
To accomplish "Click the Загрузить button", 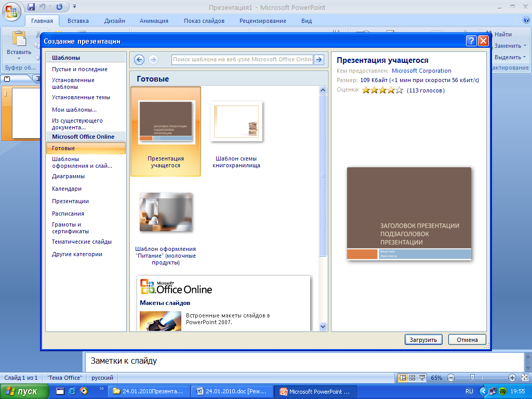I will 423,340.
